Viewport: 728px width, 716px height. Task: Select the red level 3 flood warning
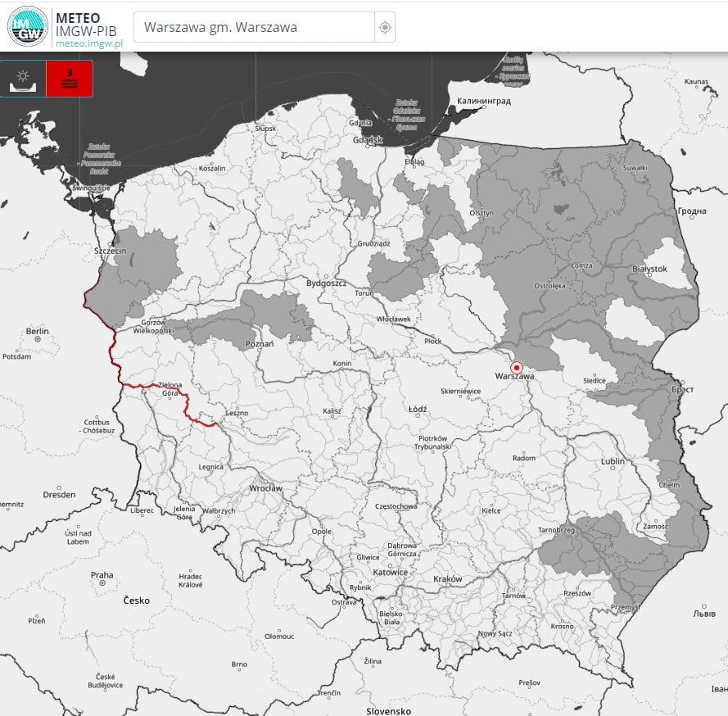point(70,79)
